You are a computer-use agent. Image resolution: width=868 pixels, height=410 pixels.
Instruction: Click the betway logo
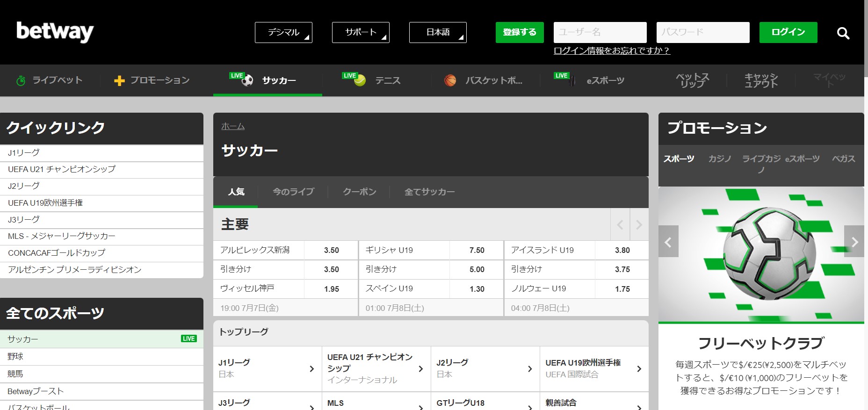coord(55,32)
